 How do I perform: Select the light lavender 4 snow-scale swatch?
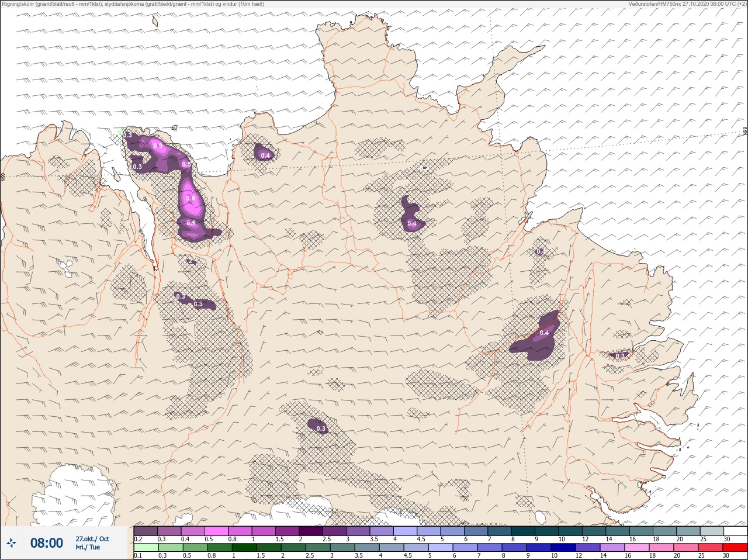405,531
